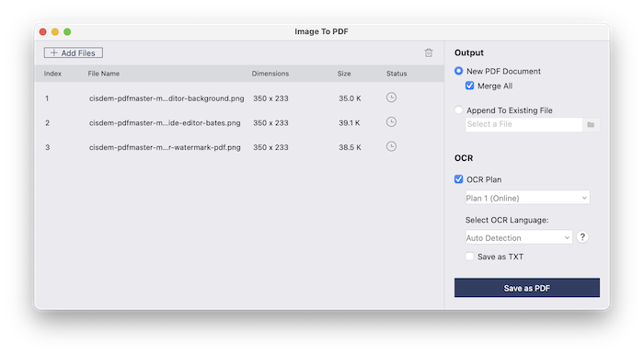644x355 pixels.
Task: Click the Save as PDF button
Action: pos(527,288)
